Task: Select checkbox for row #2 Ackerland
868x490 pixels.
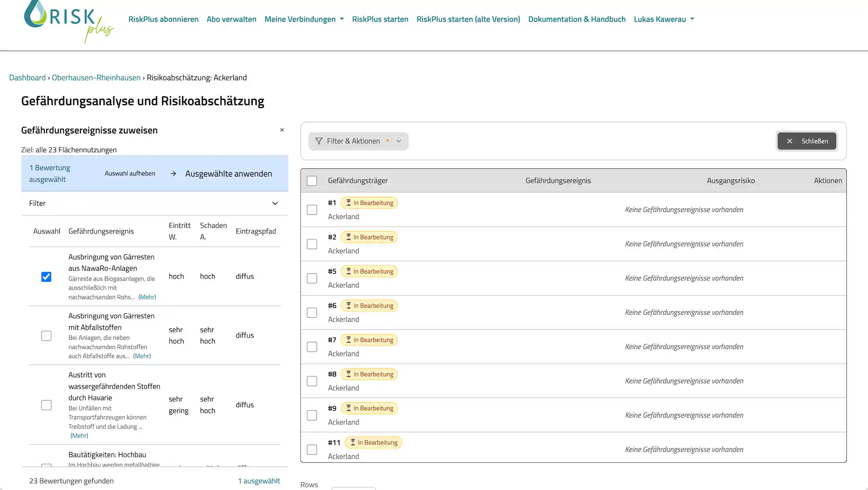Action: click(x=312, y=244)
